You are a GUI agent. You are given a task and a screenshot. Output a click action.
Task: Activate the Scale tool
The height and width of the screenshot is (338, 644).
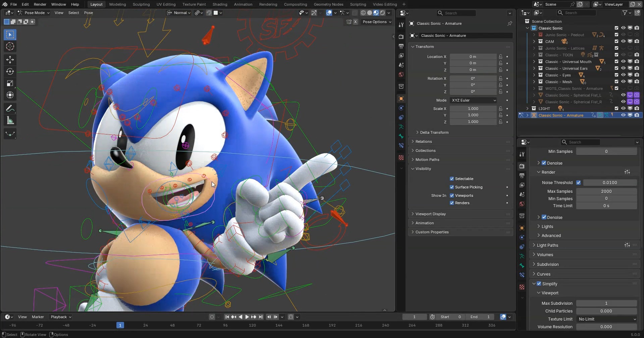click(x=10, y=83)
